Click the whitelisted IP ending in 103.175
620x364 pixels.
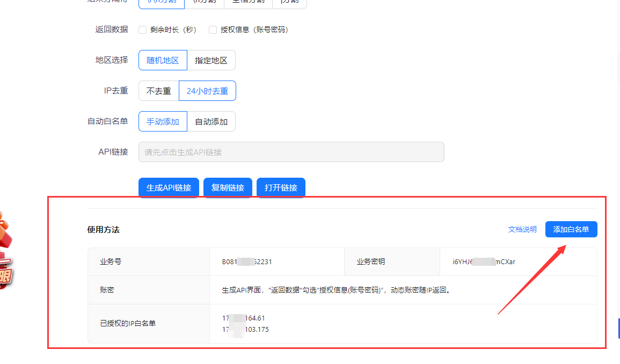click(245, 330)
